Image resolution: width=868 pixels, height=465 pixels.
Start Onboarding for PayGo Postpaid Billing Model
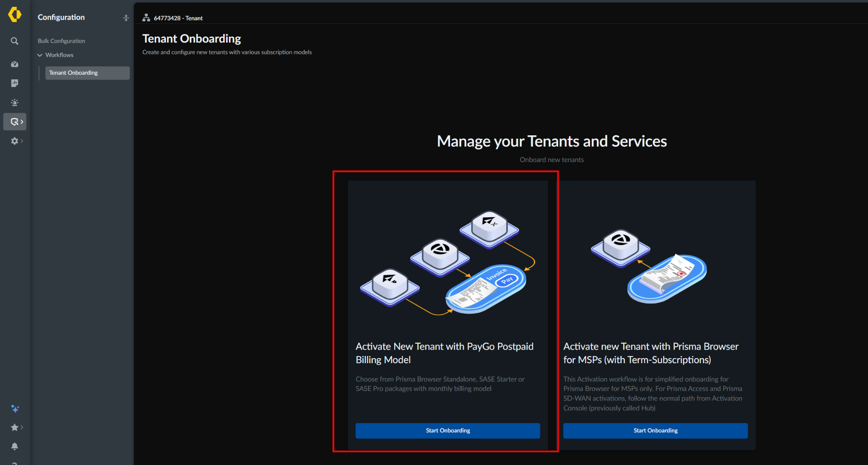(x=448, y=431)
